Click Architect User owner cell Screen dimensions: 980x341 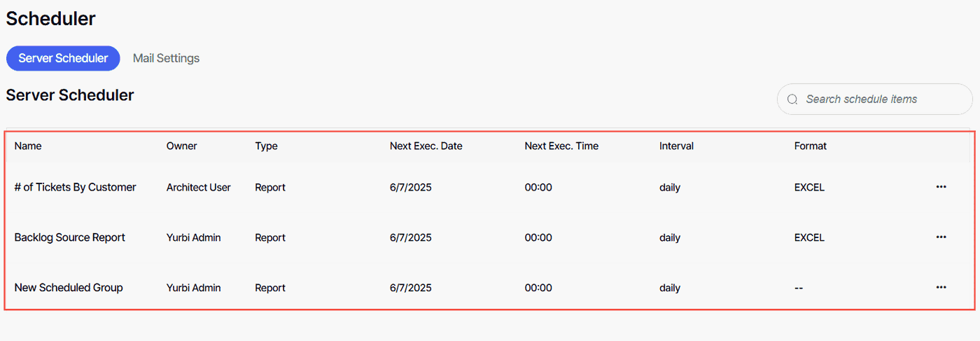click(x=199, y=187)
